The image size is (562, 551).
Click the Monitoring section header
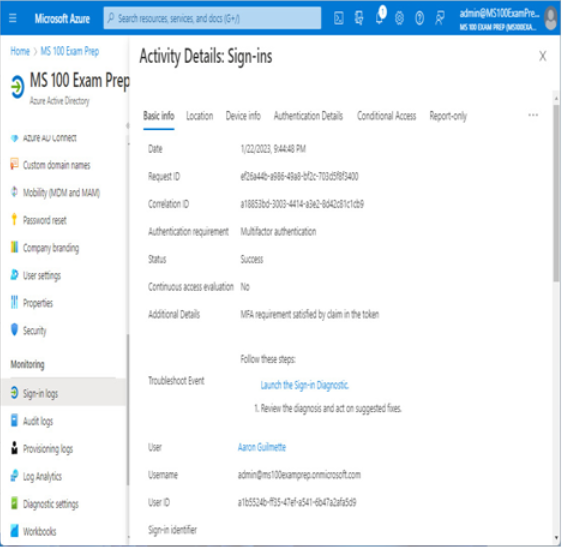point(27,365)
